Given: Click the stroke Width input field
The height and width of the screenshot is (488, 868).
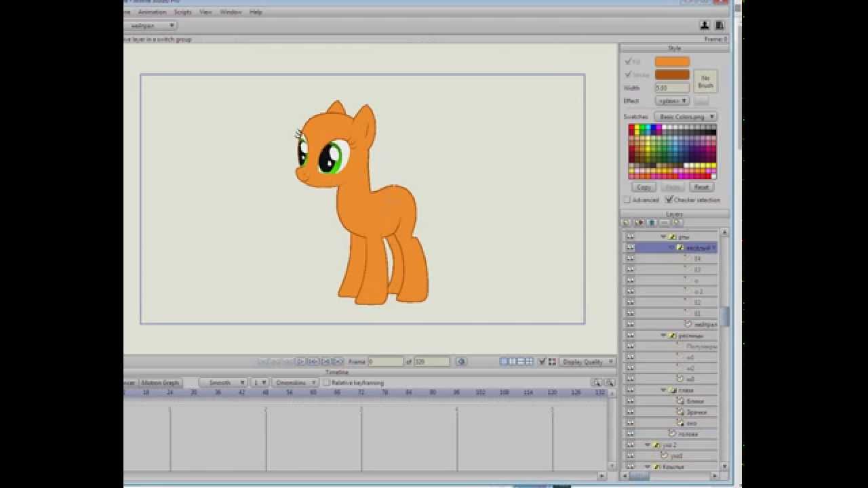Looking at the screenshot, I should click(x=672, y=88).
